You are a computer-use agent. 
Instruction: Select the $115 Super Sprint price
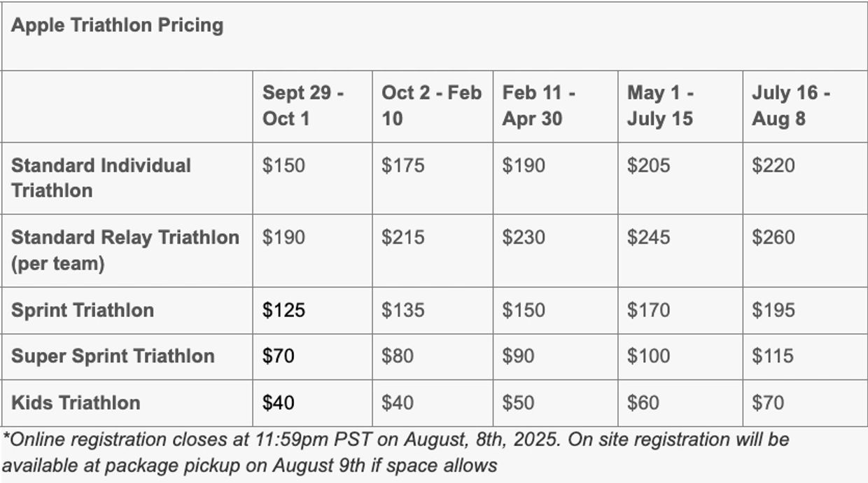[773, 356]
